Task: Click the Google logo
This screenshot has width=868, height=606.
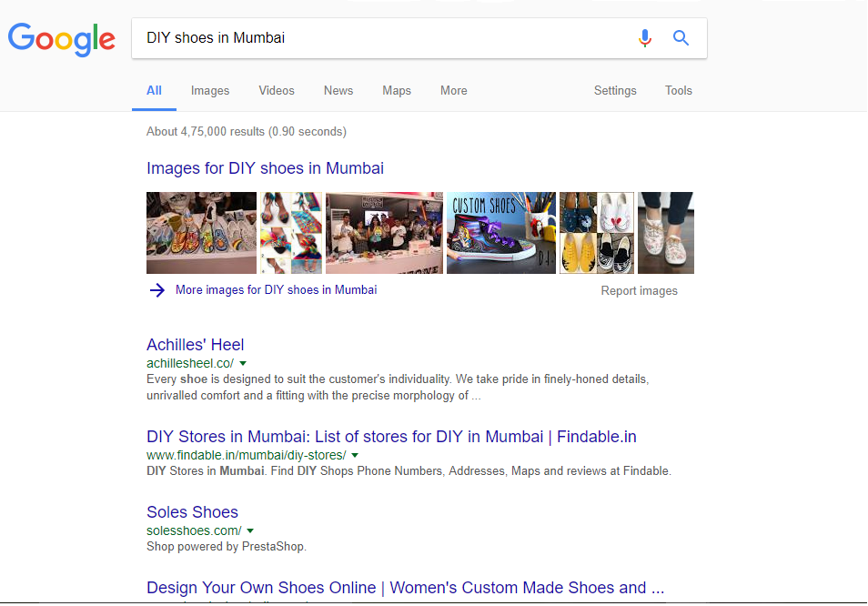Action: pyautogui.click(x=61, y=39)
